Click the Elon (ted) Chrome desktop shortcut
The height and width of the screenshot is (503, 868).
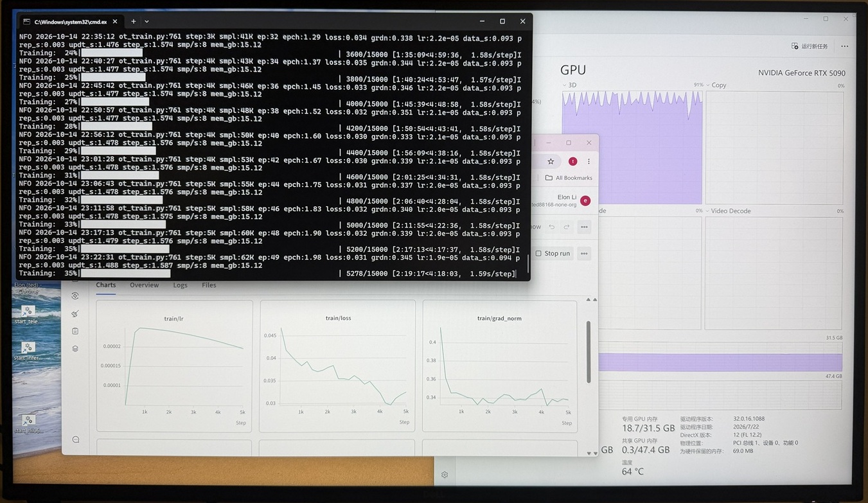click(x=28, y=288)
